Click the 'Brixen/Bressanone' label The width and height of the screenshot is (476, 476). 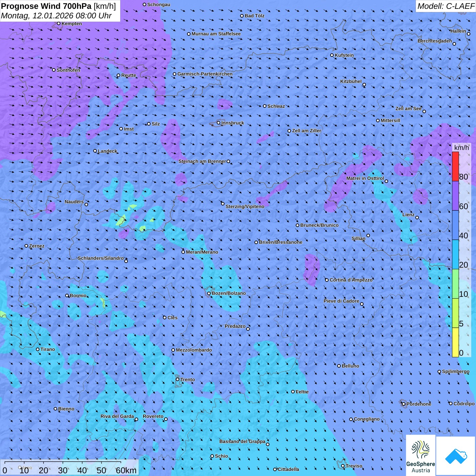(280, 242)
